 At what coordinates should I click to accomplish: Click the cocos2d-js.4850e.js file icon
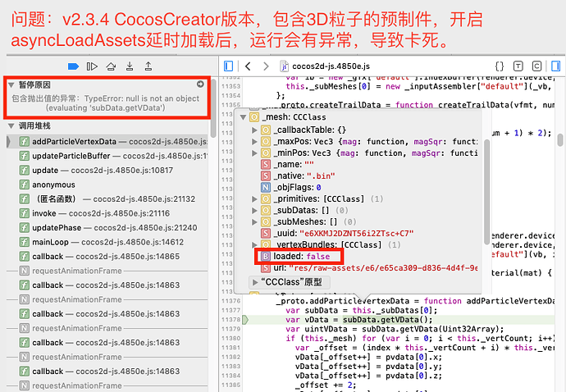tap(284, 66)
